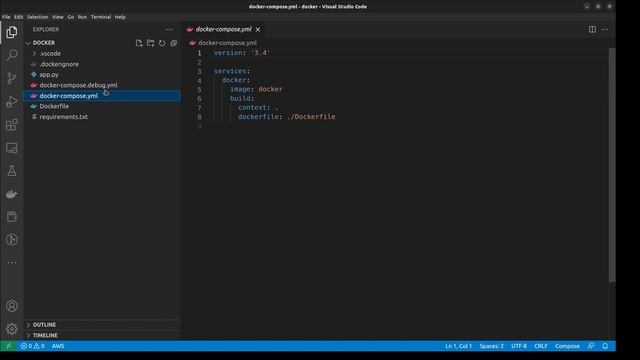Open Dockerfile in Explorer
Viewport: 640px width, 360px height.
(102, 106)
